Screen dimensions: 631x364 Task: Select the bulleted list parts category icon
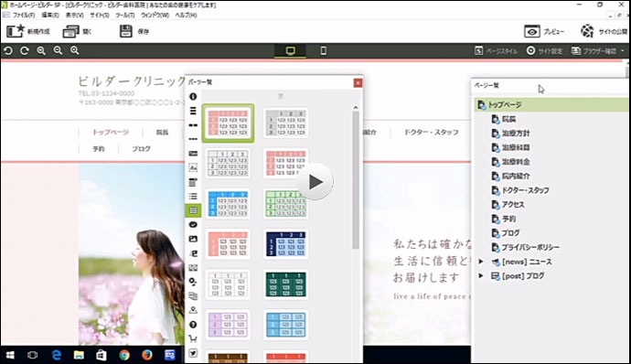tap(193, 196)
